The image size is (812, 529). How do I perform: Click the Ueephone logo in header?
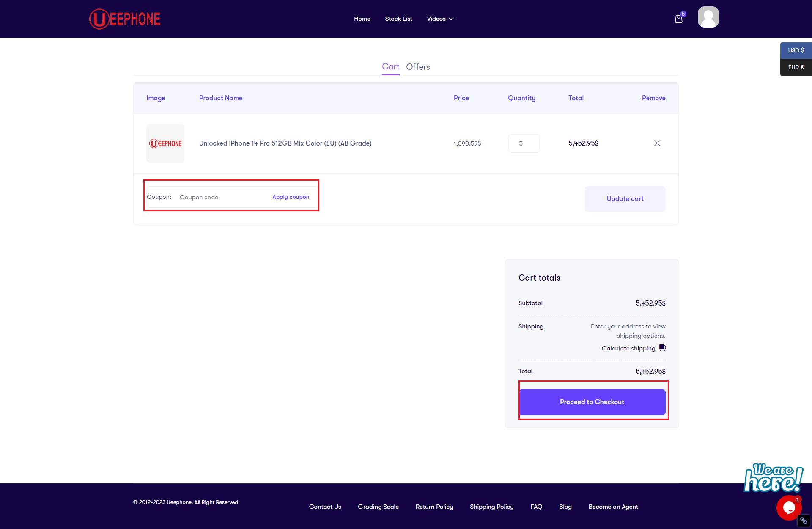(x=125, y=19)
